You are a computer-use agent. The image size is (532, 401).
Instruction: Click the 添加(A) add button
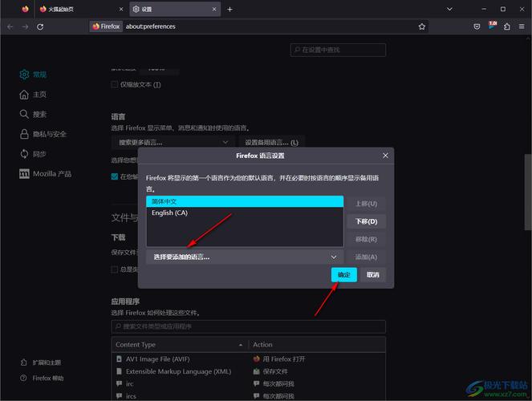click(x=366, y=257)
